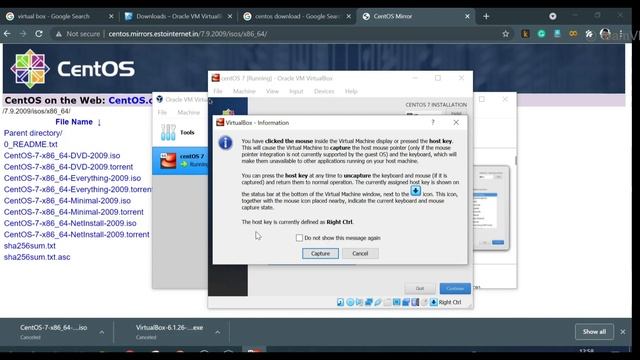The image size is (640, 360).
Task: Open Chrome extensions puzzle icon
Action: coord(589,34)
